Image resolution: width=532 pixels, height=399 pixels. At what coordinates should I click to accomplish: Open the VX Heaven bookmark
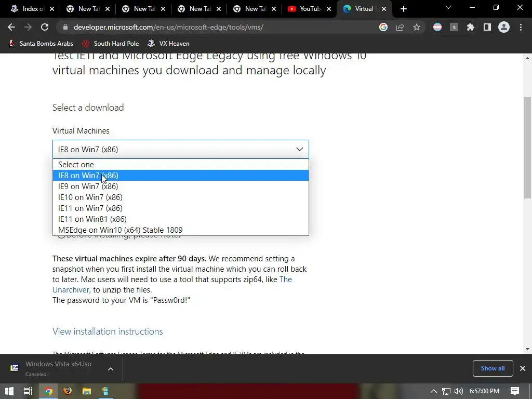[169, 44]
